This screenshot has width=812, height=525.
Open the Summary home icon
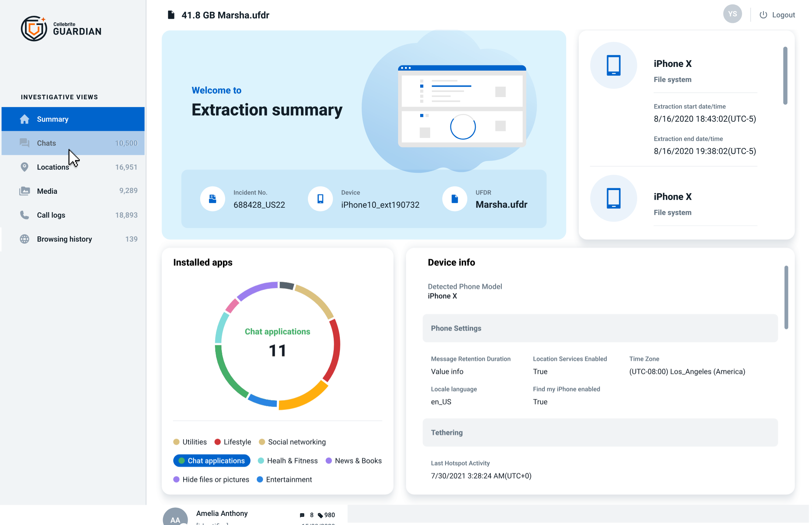(x=24, y=119)
